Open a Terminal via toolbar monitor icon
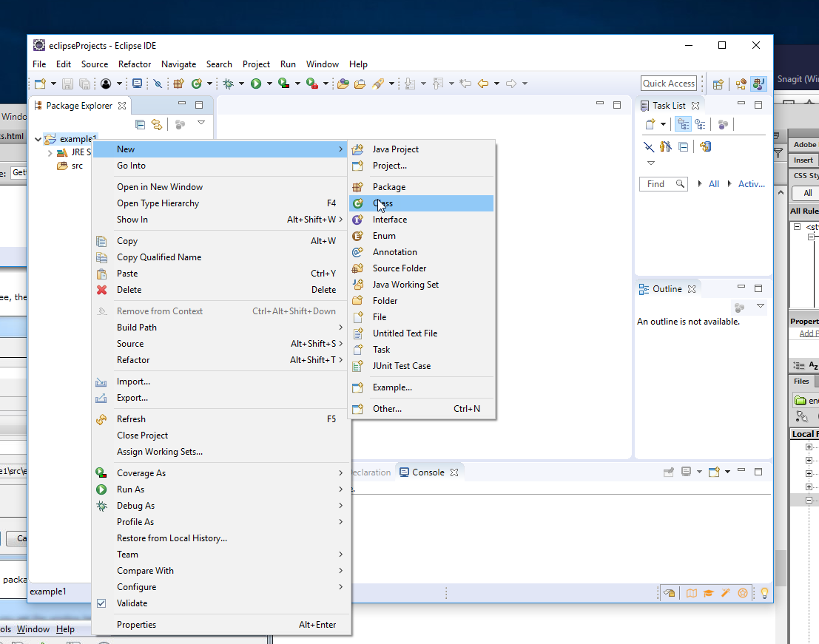Viewport: 819px width, 644px height. [x=138, y=84]
